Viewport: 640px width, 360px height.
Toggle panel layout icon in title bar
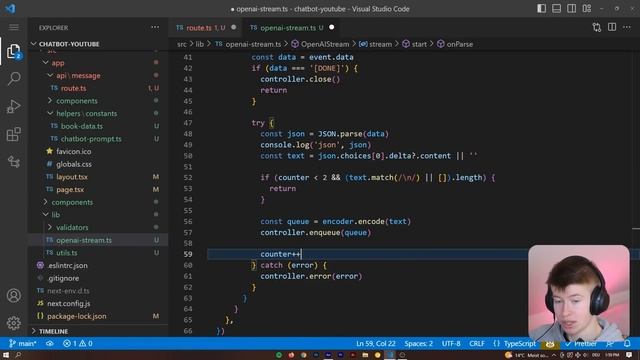tap(556, 9)
